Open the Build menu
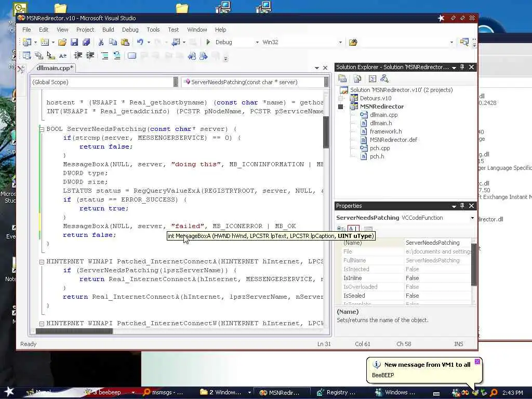532x399 pixels. [108, 30]
